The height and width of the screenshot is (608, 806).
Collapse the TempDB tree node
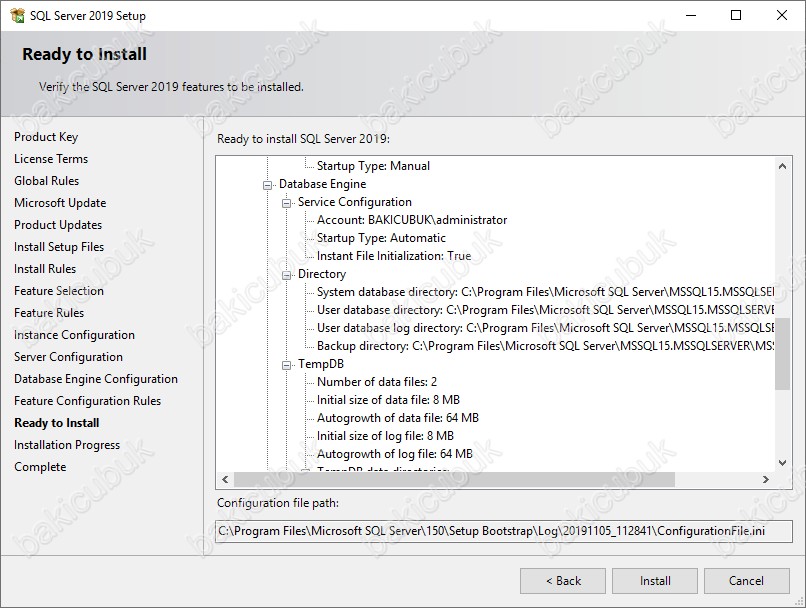tap(286, 365)
